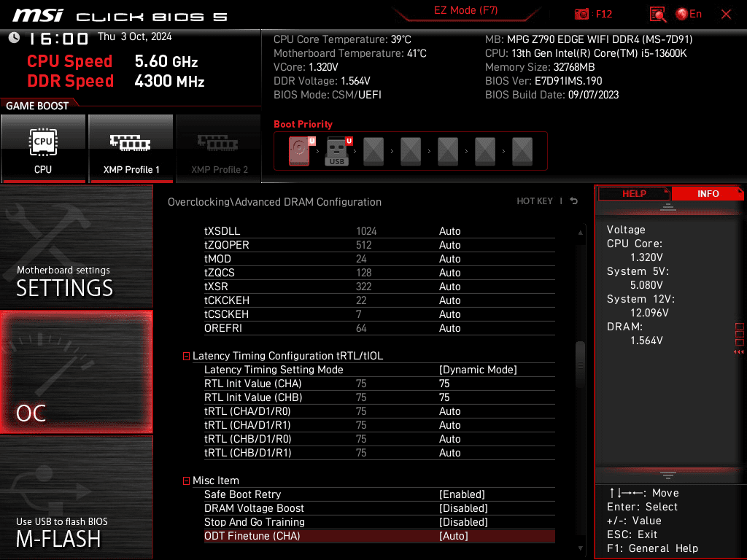The image size is (747, 560).
Task: Open the BIOS search magnifier icon
Action: (x=657, y=14)
